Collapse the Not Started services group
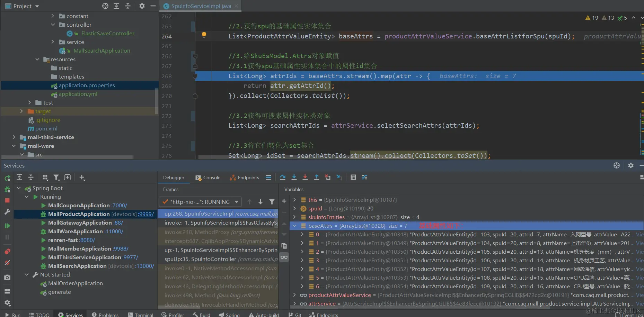 tap(27, 274)
